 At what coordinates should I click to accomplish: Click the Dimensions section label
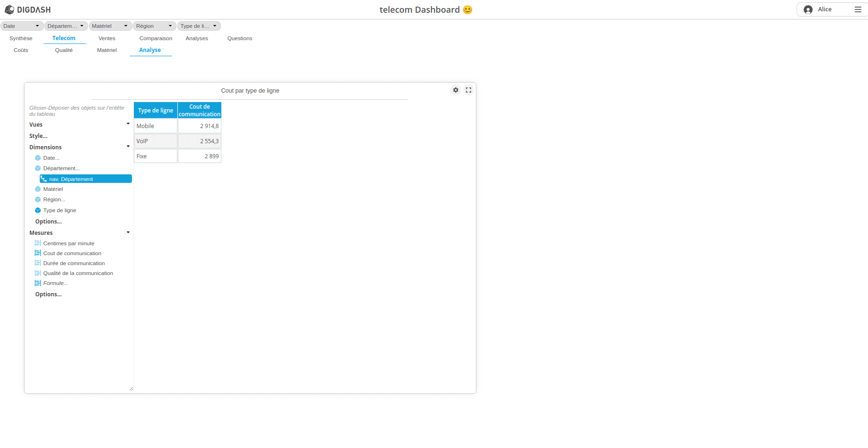[x=45, y=147]
